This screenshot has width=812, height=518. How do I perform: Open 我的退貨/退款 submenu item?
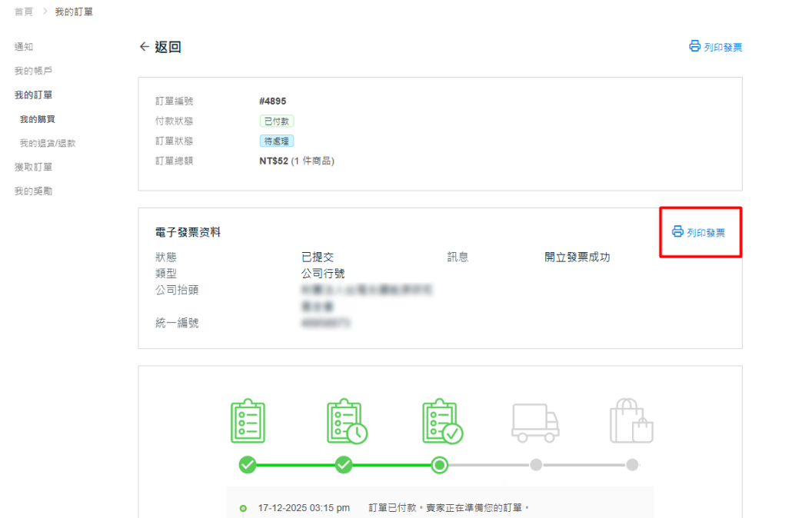[x=48, y=143]
